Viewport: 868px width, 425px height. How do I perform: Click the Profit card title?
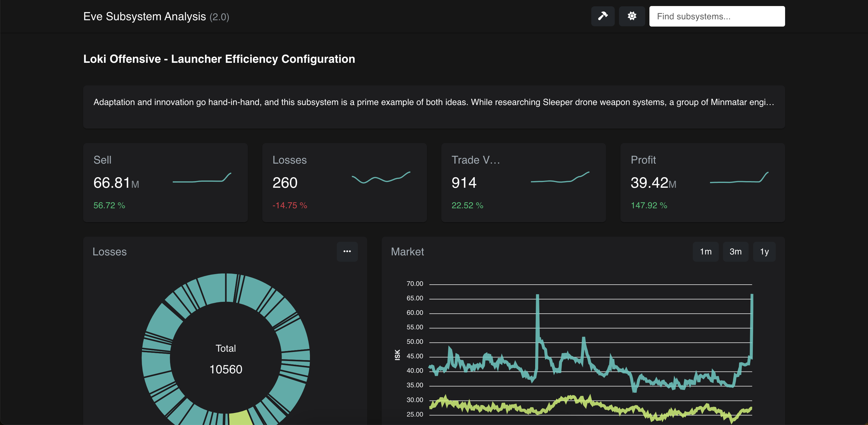pyautogui.click(x=643, y=160)
